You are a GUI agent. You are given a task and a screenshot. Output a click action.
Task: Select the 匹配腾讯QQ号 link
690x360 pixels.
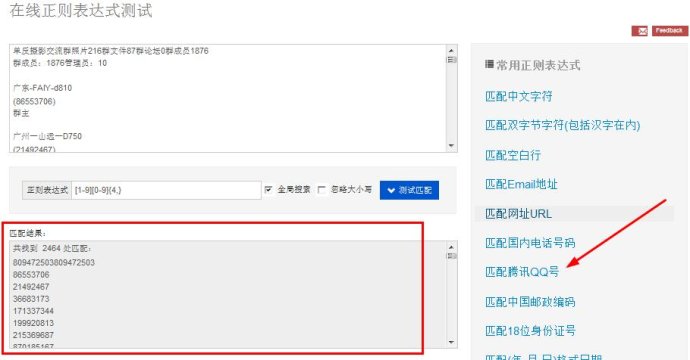point(522,272)
